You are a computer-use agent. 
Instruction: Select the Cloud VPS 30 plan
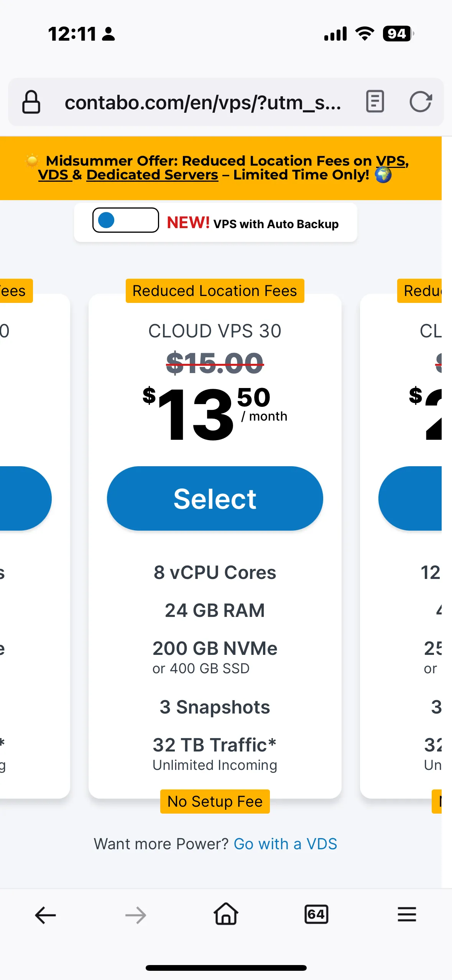pyautogui.click(x=215, y=498)
